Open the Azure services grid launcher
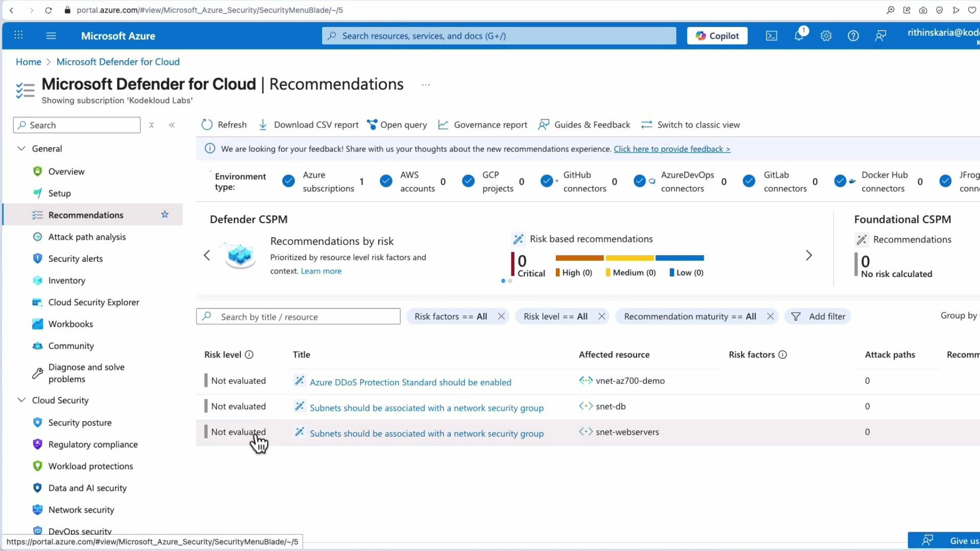 18,35
